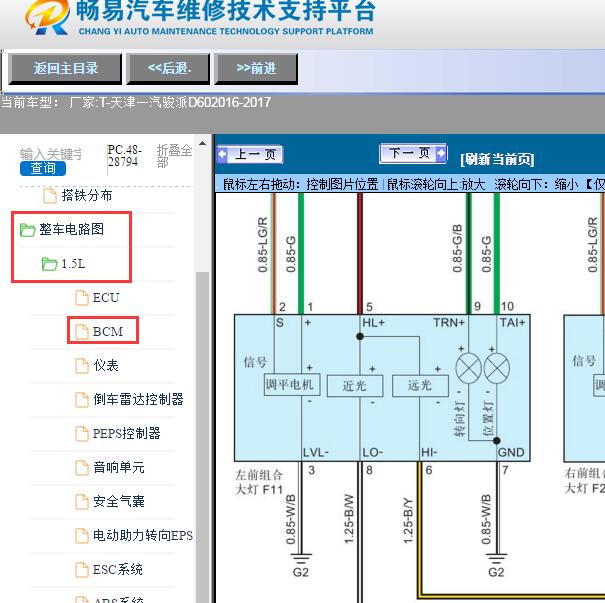Collapse all with 折叠全部 link
The width and height of the screenshot is (605, 603).
[174, 156]
